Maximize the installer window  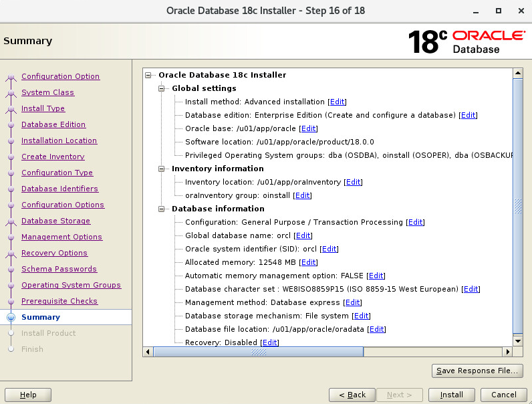tap(499, 11)
